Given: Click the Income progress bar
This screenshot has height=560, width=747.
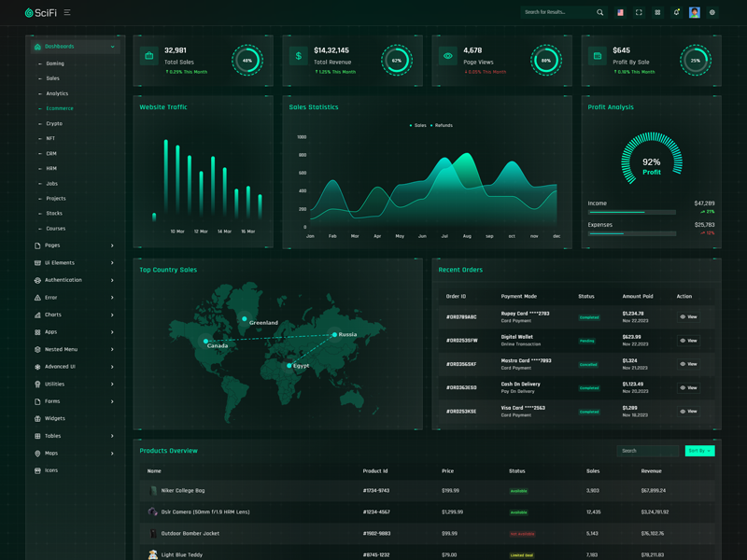Looking at the screenshot, I should 631,213.
